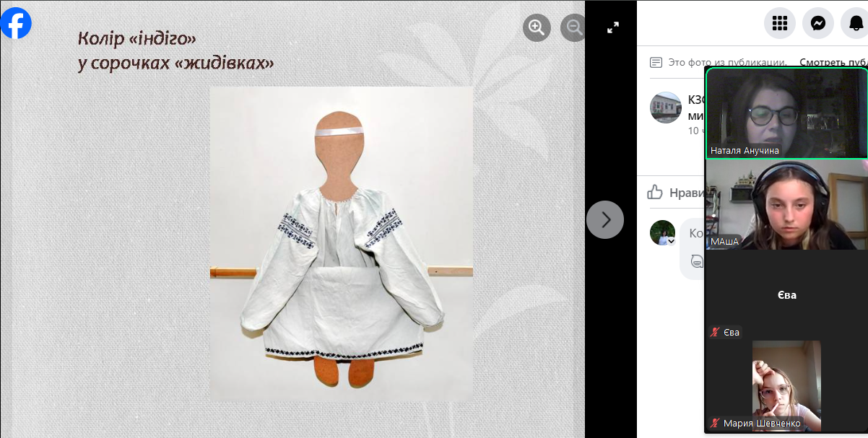
Task: Click 'Это фото из публикации' text
Action: (x=728, y=62)
